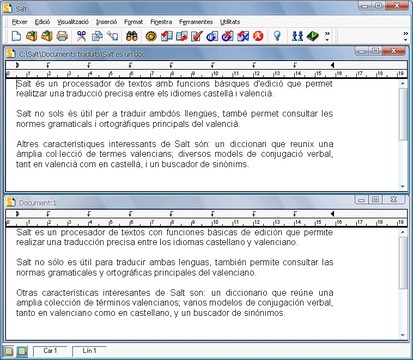Click the binoculars search icon
Screen dimensions: 413x360
[x=132, y=36]
